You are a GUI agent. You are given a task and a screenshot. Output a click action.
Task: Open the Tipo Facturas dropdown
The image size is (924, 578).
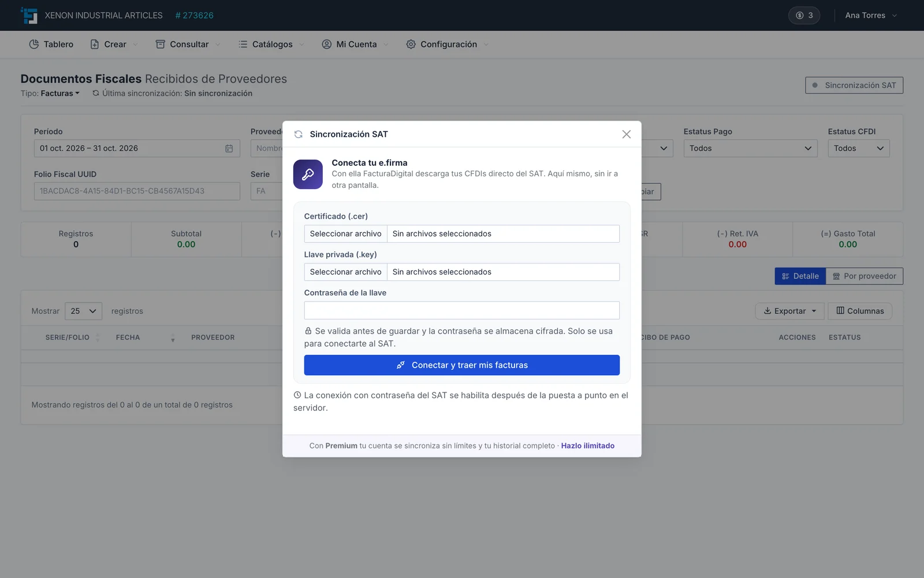(60, 94)
